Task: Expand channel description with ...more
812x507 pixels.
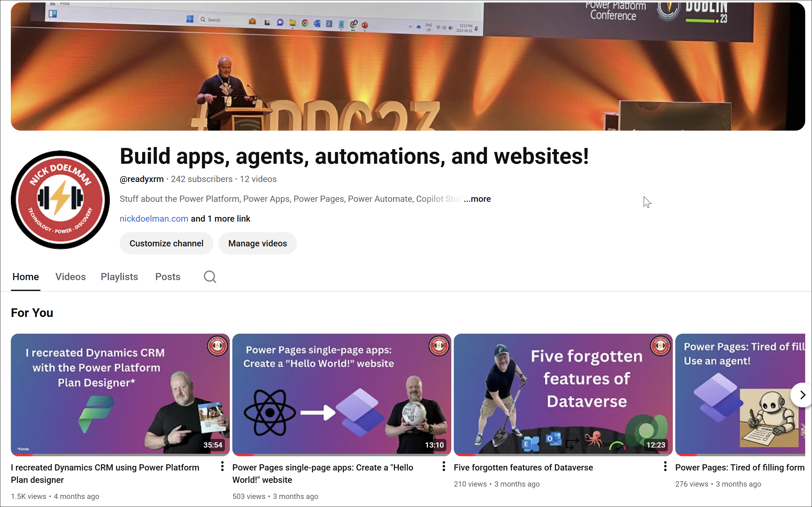Action: (478, 199)
